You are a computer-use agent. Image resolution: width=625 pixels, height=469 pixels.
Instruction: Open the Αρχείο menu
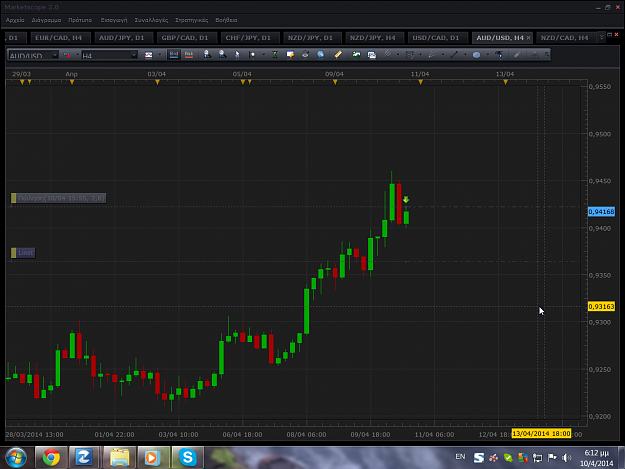click(15, 20)
